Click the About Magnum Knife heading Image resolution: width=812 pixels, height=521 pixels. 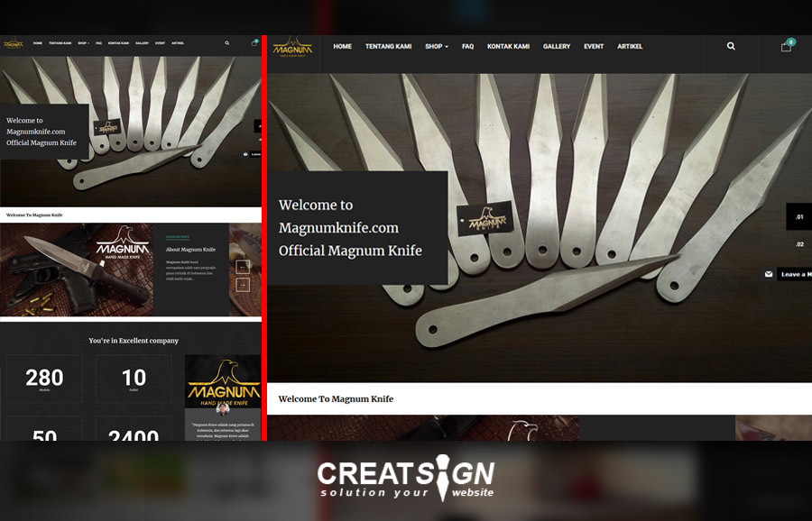click(x=190, y=250)
